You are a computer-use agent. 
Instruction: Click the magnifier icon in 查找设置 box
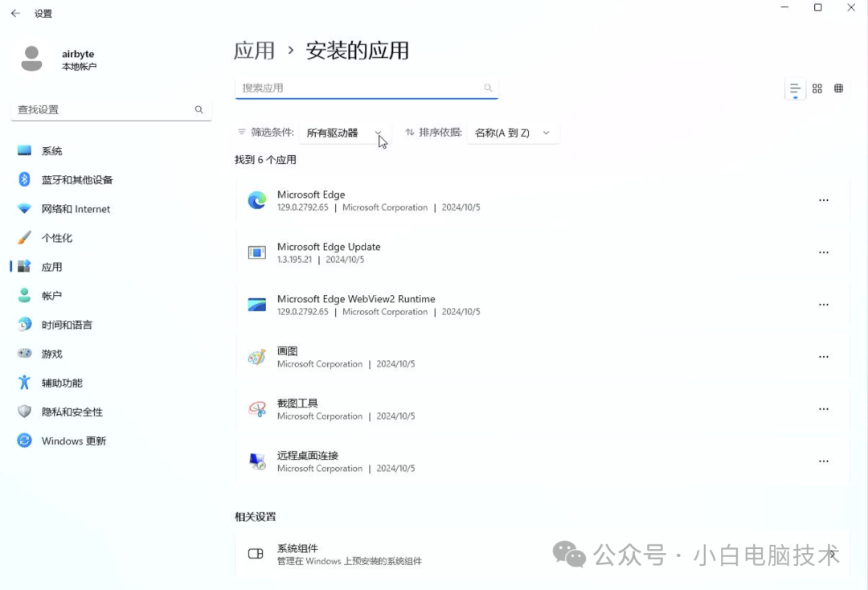tap(199, 109)
